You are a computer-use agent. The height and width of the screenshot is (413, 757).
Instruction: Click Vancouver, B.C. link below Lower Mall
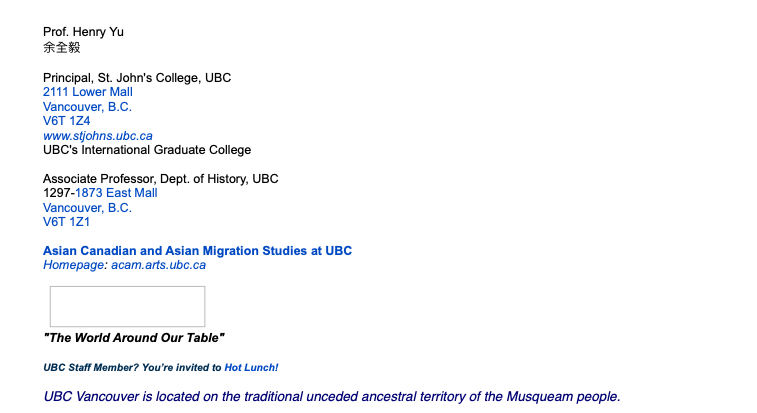tap(87, 107)
